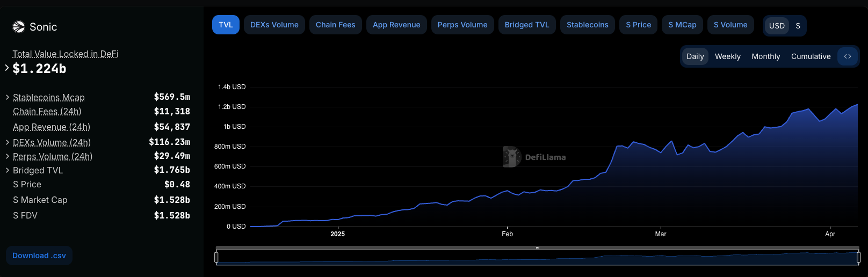Click the $1.224b TVL value

[x=39, y=69]
